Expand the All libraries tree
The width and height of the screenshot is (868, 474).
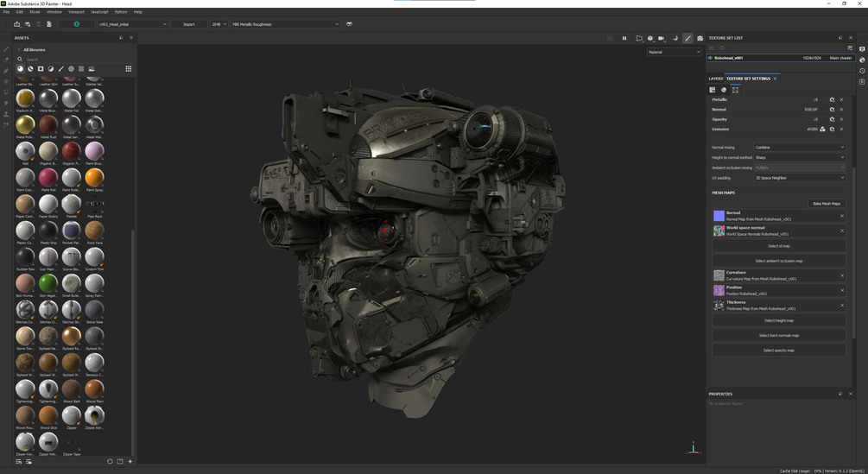pos(19,50)
